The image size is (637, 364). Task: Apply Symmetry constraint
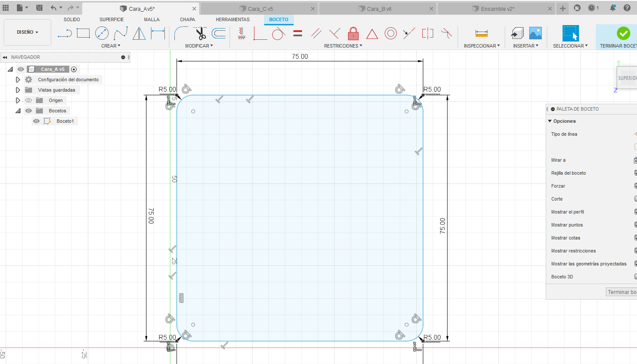[x=428, y=33]
